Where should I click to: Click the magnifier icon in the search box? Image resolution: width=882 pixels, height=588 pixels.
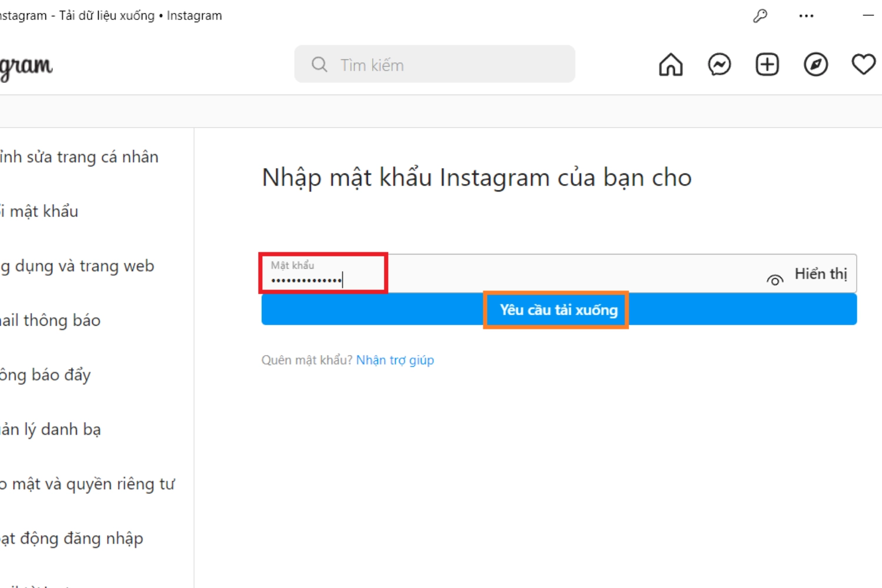(x=319, y=64)
